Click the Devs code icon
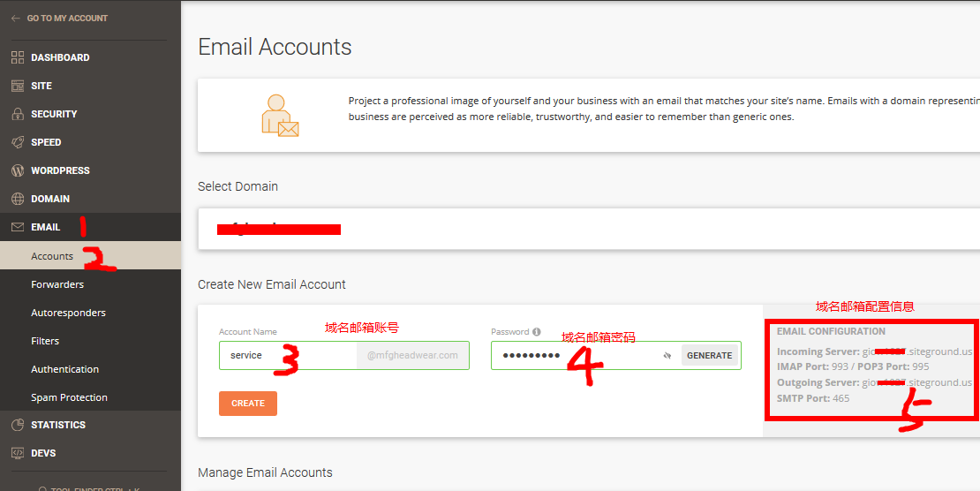This screenshot has height=491, width=980. [x=17, y=453]
